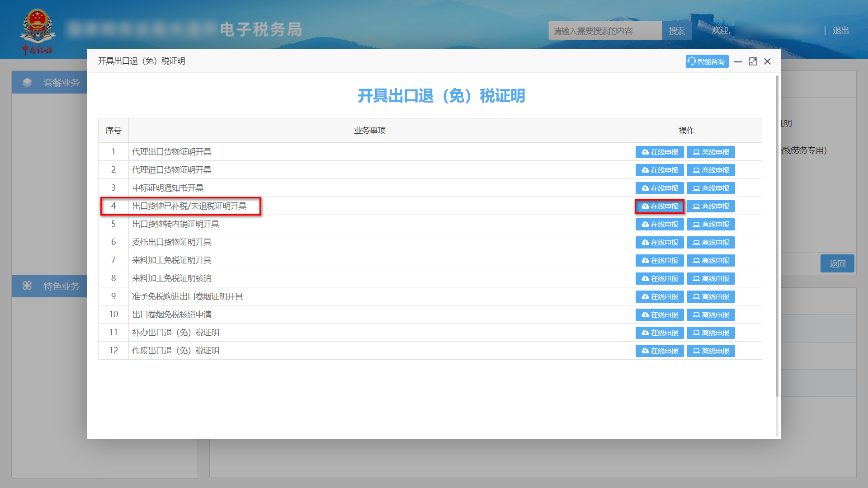The width and height of the screenshot is (868, 488).
Task: Start 在线申报 for 补办出口退（免）税证明
Action: tap(660, 333)
